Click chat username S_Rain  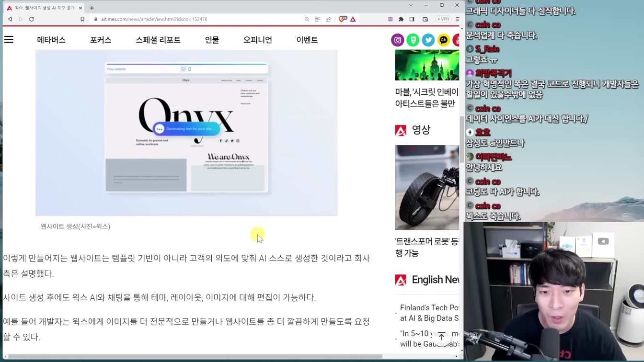point(487,49)
